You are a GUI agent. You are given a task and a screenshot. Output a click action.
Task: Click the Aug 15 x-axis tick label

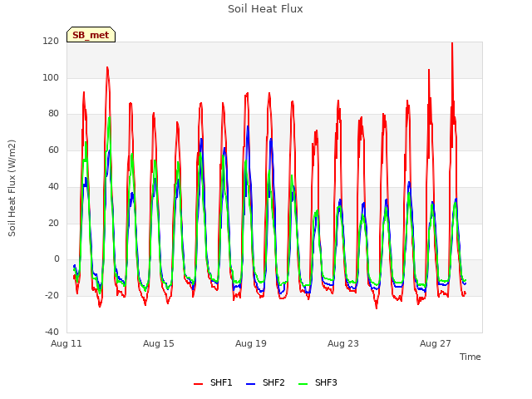coord(159,343)
